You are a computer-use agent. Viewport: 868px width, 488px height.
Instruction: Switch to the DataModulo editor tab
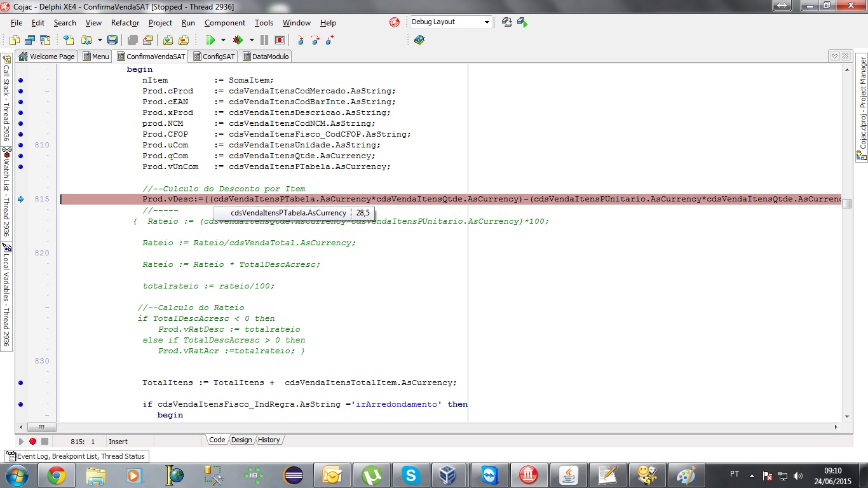266,57
